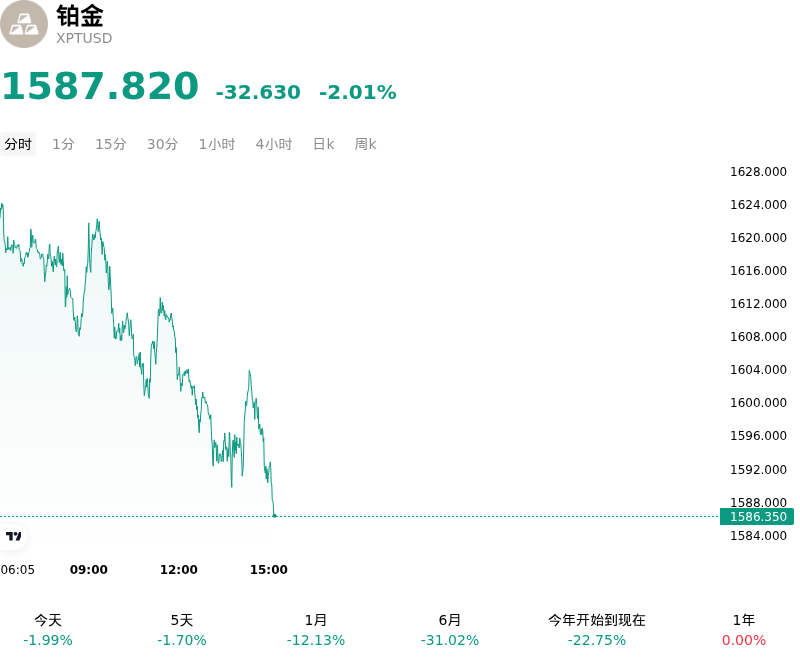Image resolution: width=800 pixels, height=660 pixels.
Task: Click the 12:00 time axis label
Action: pos(179,570)
